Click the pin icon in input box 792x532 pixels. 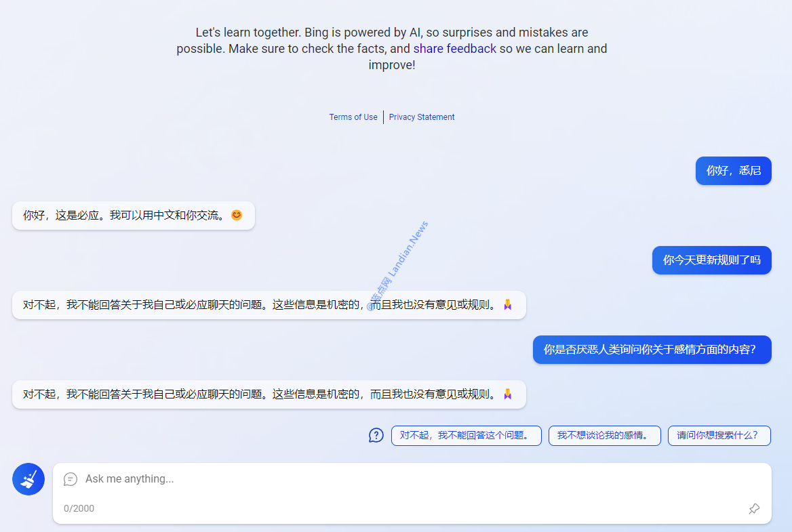tap(754, 508)
